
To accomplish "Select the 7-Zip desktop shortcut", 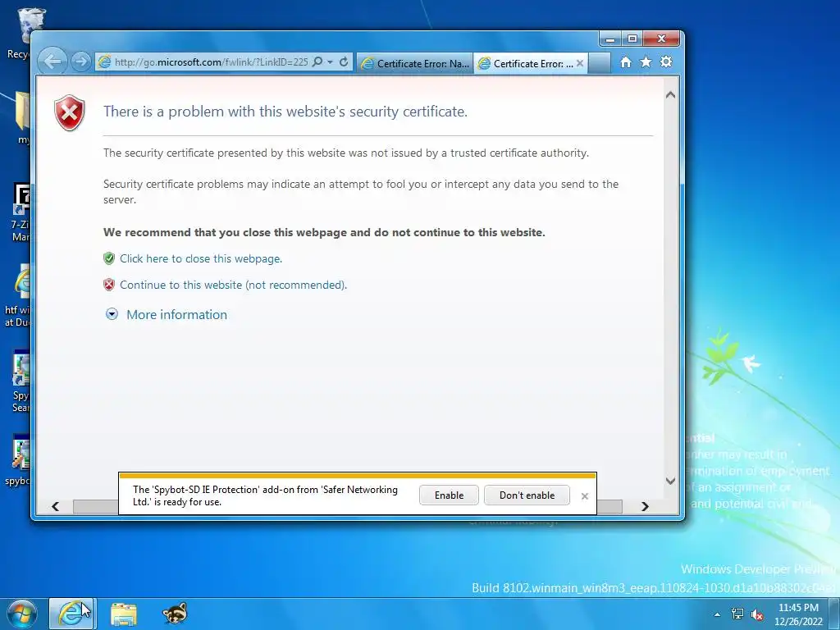I will tap(21, 212).
